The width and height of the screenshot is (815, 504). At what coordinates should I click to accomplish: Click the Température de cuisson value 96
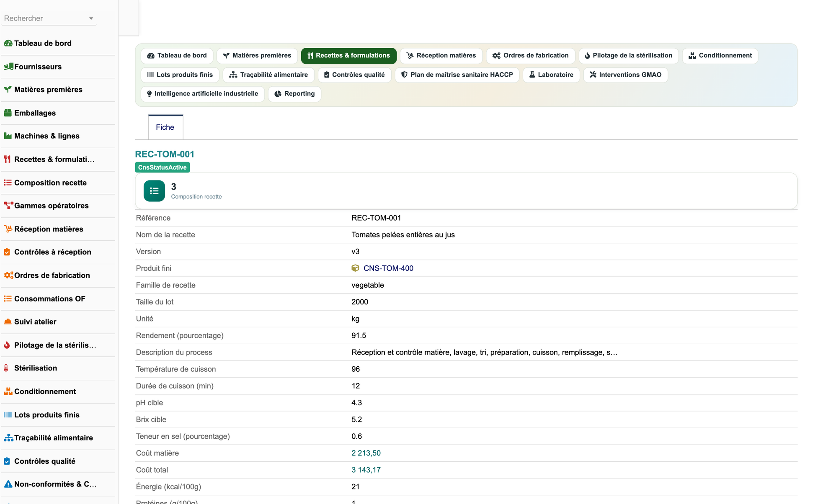[356, 369]
